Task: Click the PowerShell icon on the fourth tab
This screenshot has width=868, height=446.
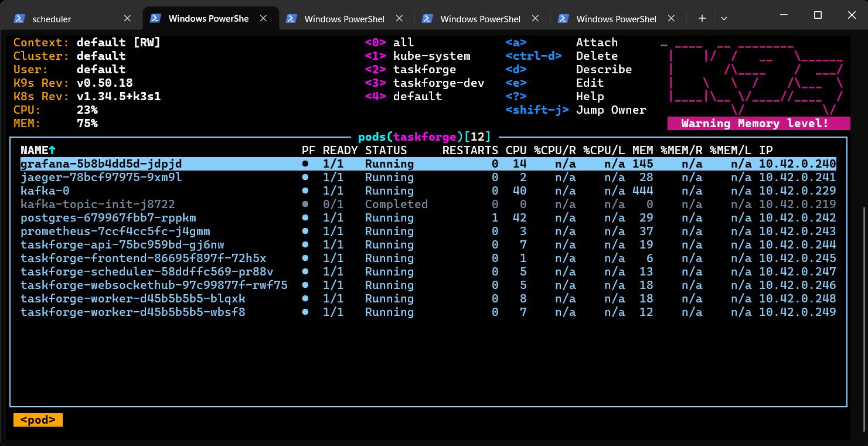Action: (x=427, y=19)
